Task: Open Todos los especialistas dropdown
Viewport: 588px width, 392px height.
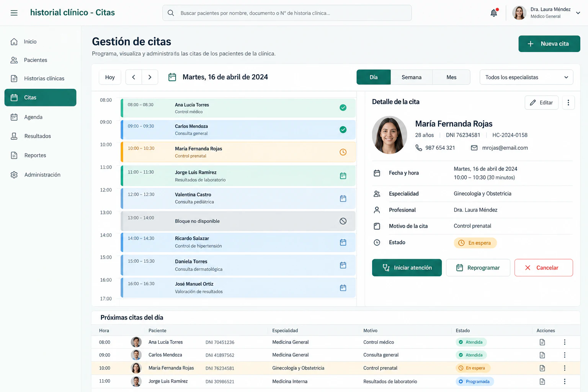Action: [526, 77]
